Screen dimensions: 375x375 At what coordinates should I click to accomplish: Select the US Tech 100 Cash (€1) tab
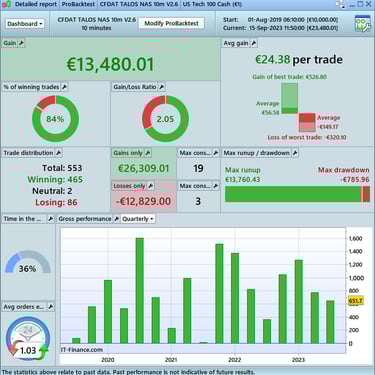212,4
